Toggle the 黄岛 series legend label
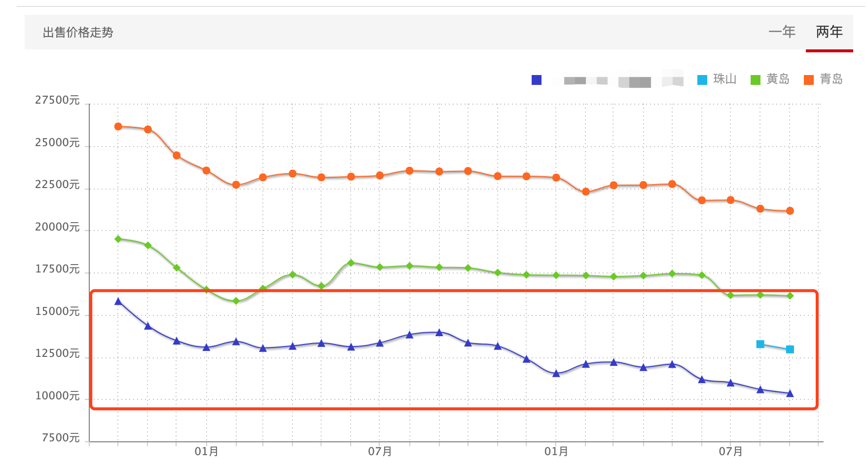 (x=778, y=79)
